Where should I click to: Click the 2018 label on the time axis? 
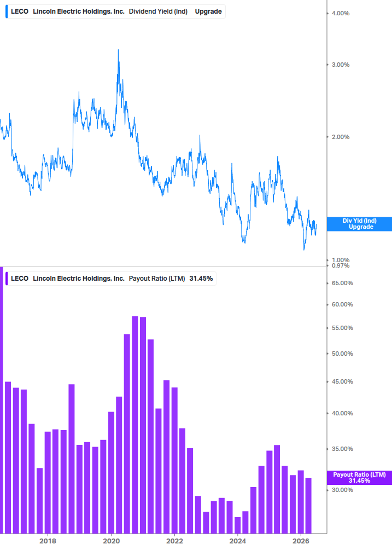[48, 541]
